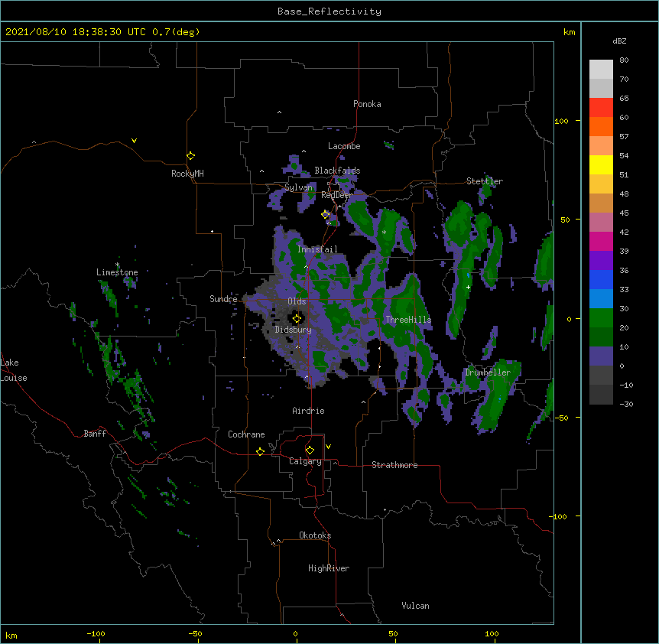659x644 pixels.
Task: Click the white plus marker south of Stettler
Action: tap(468, 287)
